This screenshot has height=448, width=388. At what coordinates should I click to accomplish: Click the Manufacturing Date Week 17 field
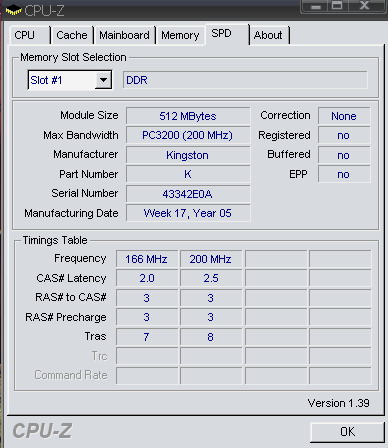click(188, 213)
